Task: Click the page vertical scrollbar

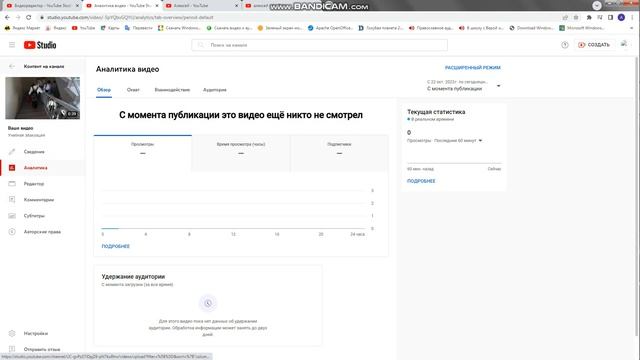Action: point(637,196)
